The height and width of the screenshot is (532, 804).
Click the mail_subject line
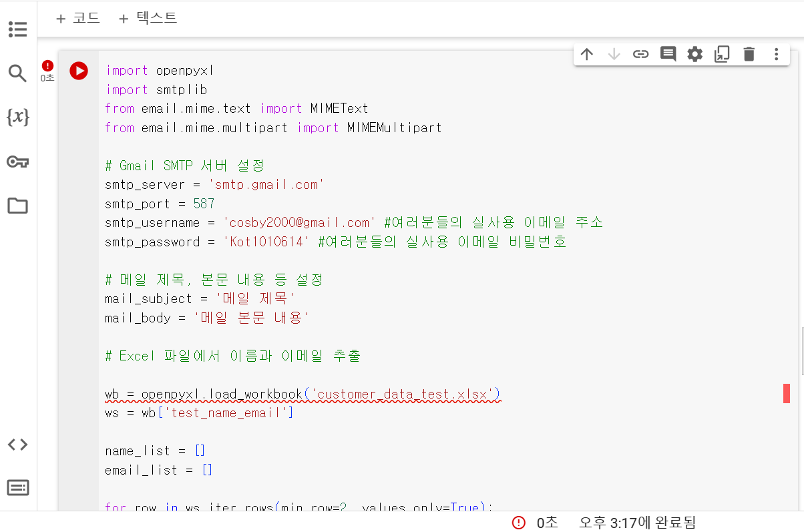(x=200, y=299)
